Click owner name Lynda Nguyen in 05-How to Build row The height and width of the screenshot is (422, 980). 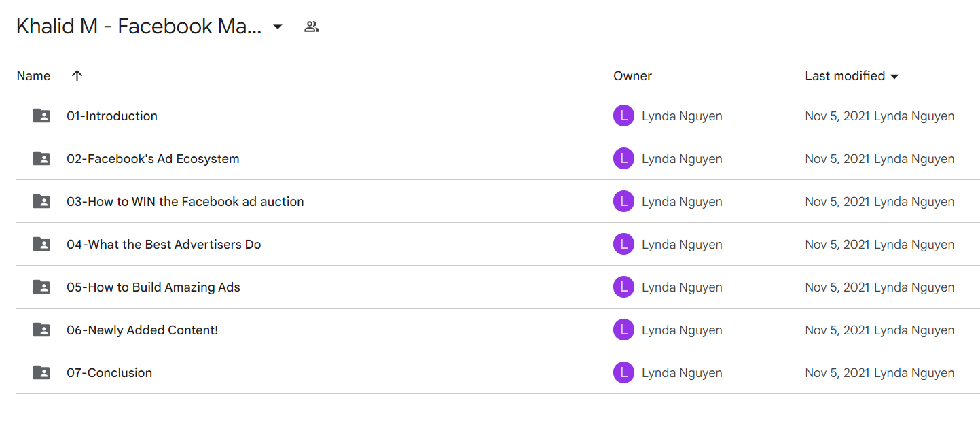682,287
